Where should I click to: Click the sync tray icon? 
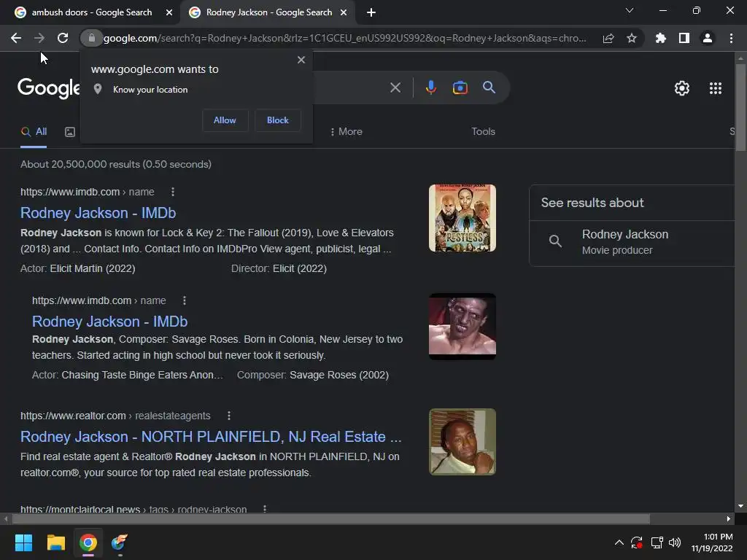coord(636,542)
